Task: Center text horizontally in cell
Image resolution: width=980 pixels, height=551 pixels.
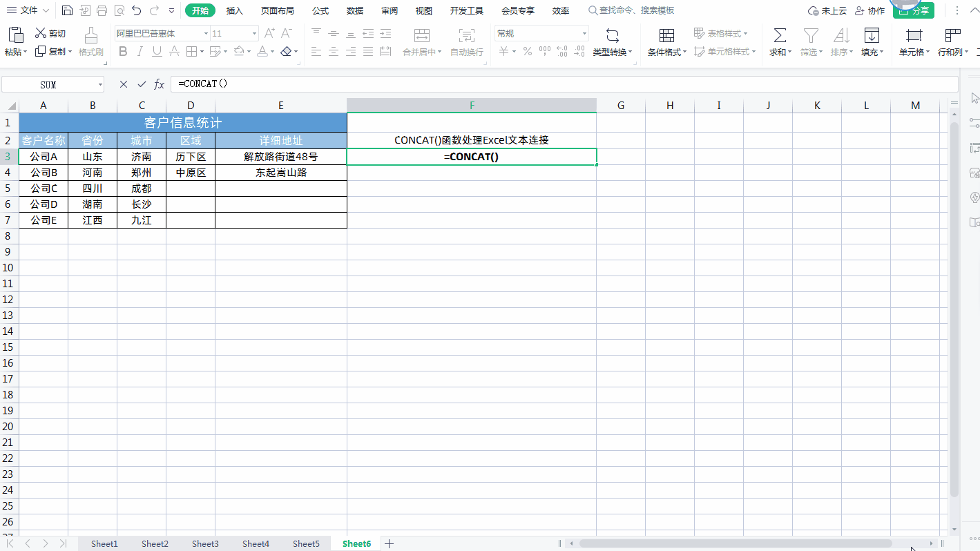Action: point(334,51)
